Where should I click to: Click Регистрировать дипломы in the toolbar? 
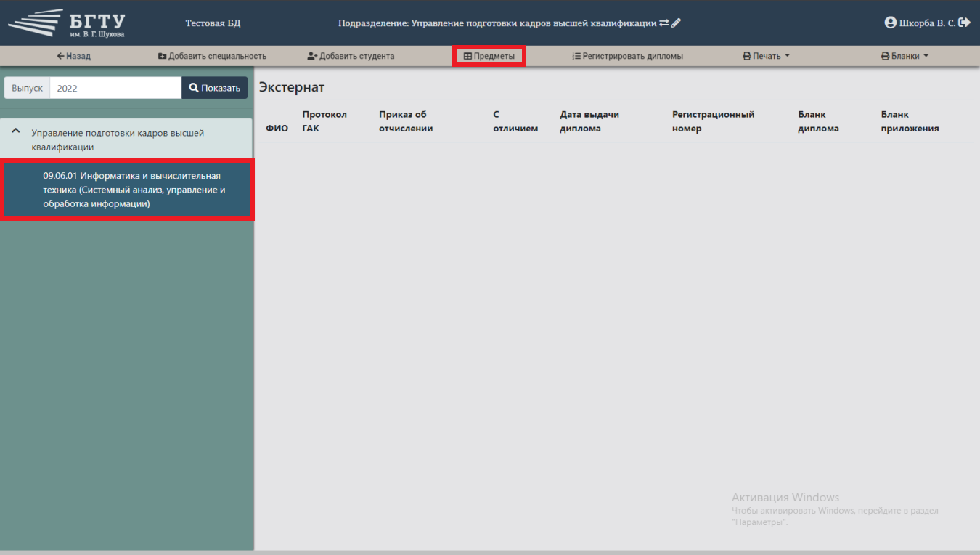pos(627,56)
